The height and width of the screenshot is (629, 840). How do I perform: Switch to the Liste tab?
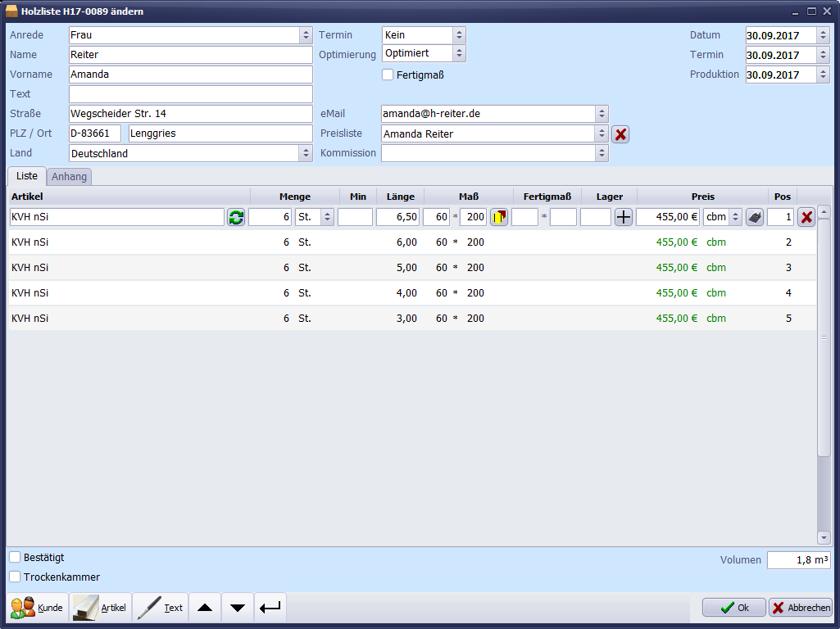coord(27,176)
